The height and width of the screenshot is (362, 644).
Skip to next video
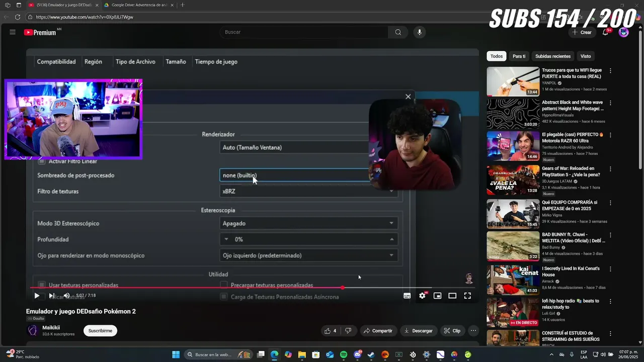pyautogui.click(x=51, y=296)
